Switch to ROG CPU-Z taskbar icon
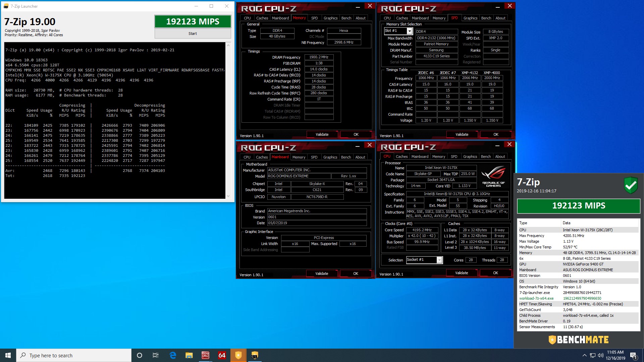Viewport: 644px width, 362px height. coord(205,355)
